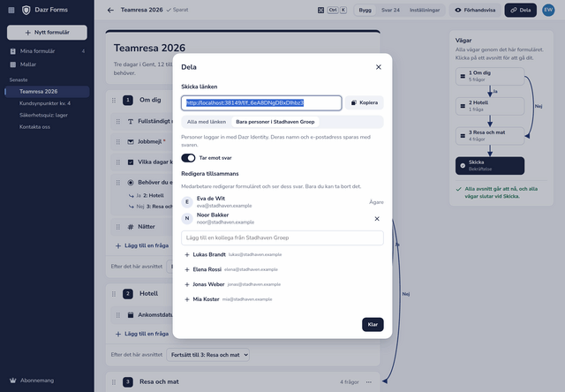Open Säkerhetsquiz: lager in the sidebar
Image resolution: width=565 pixels, height=392 pixels.
pyautogui.click(x=47, y=116)
